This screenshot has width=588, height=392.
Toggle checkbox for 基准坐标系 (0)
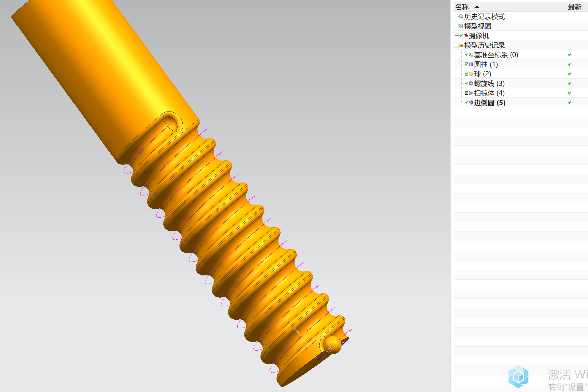467,55
